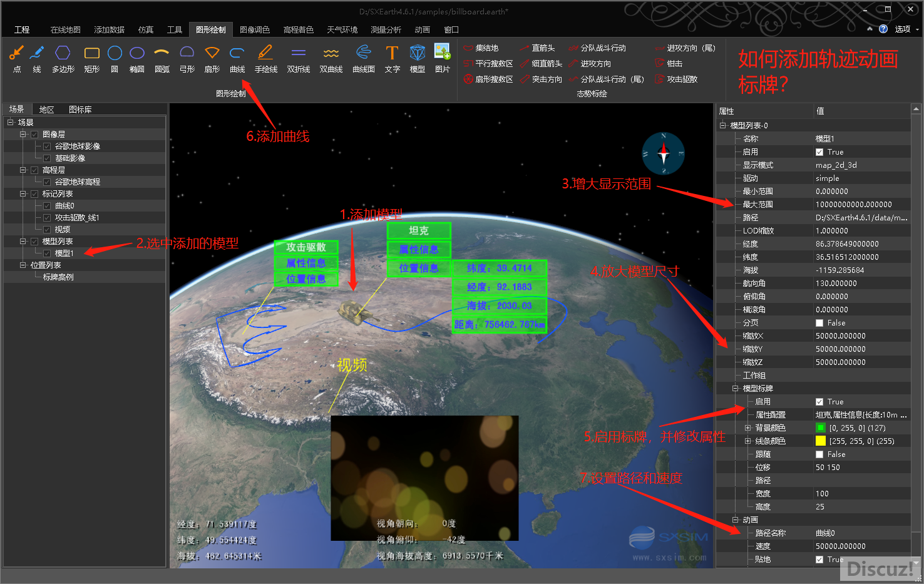Toggle the 视频 marker checkbox
Image resolution: width=924 pixels, height=584 pixels.
point(47,230)
